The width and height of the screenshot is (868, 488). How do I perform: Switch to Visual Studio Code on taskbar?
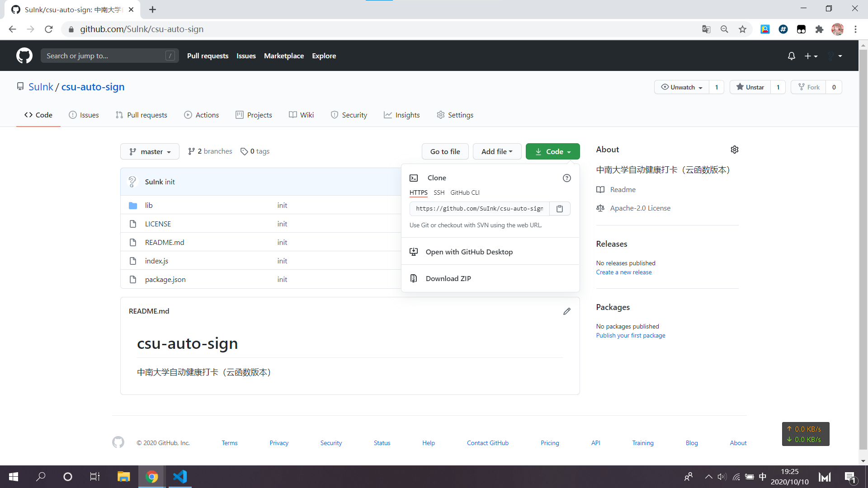[x=180, y=477]
